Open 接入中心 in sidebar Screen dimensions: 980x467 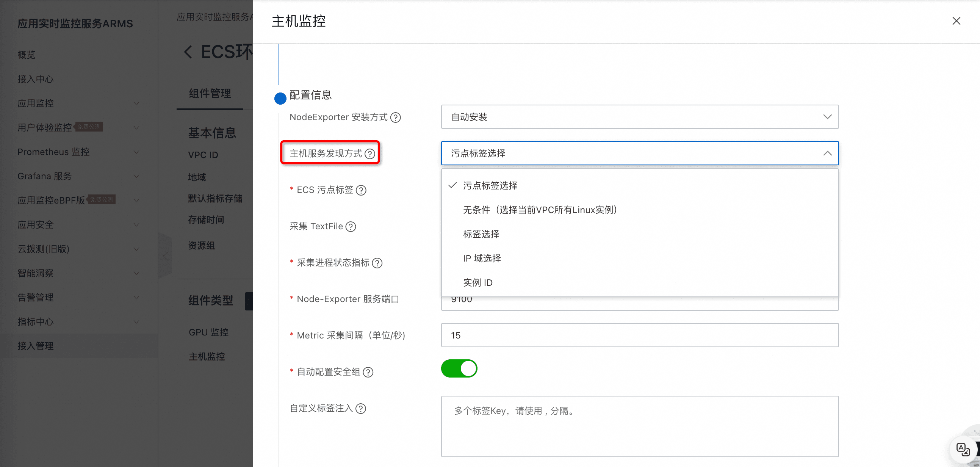coord(35,79)
